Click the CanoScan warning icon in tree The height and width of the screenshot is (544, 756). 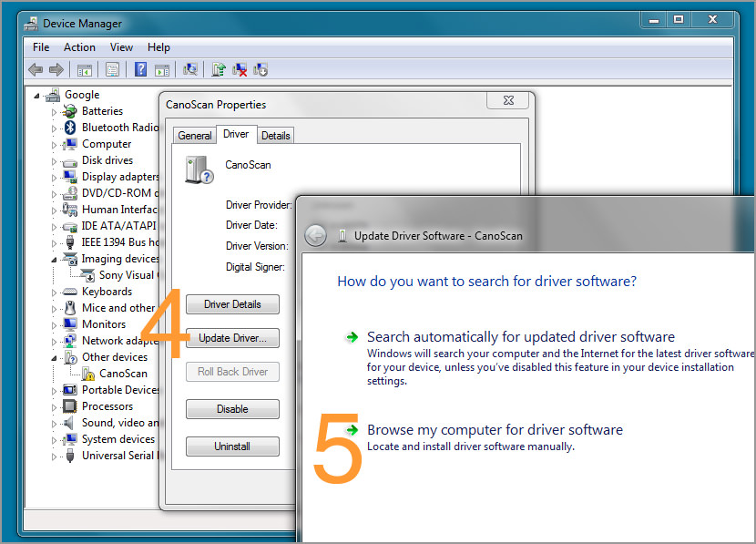pos(88,374)
